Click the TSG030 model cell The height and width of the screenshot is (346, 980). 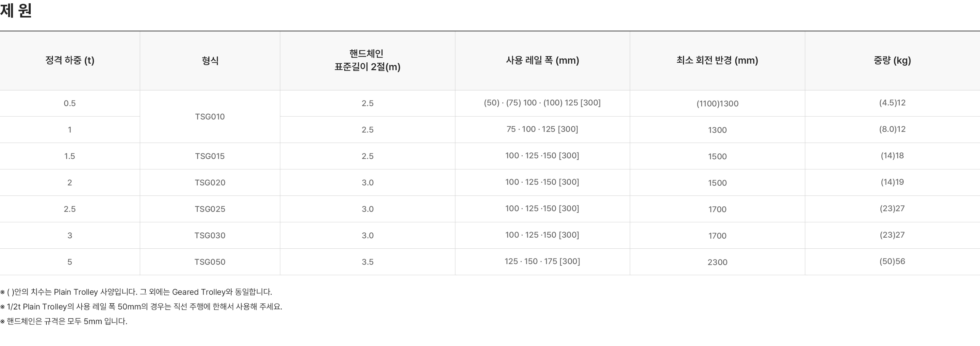[x=210, y=235]
